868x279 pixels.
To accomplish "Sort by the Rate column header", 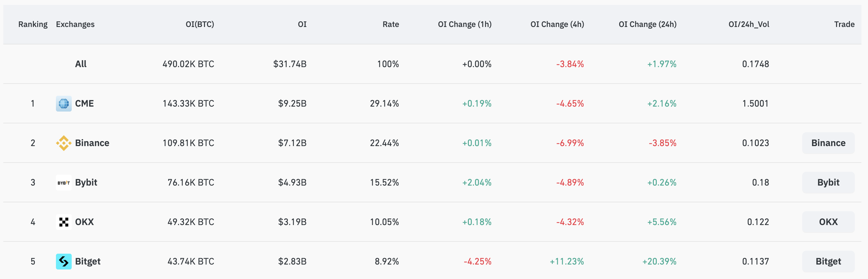I will (390, 24).
